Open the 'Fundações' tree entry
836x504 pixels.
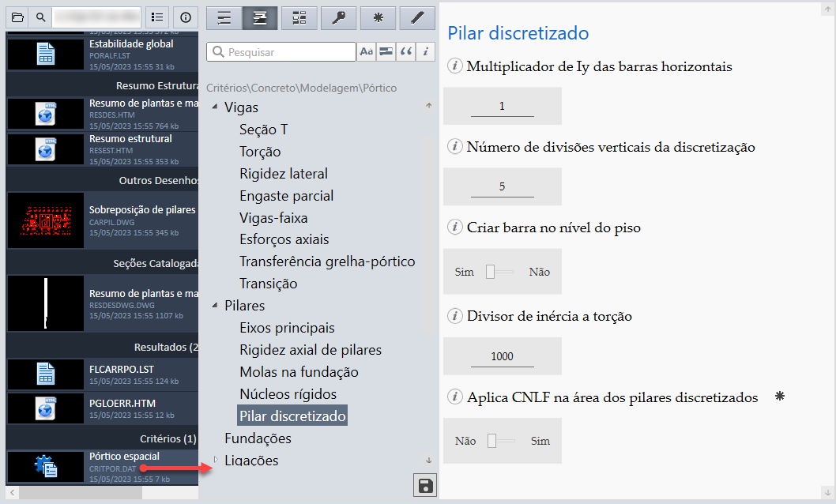point(258,438)
